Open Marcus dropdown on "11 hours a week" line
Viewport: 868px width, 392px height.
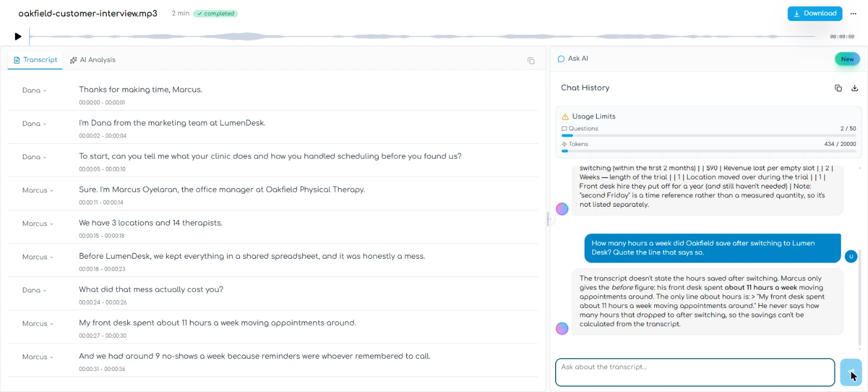[x=38, y=323]
